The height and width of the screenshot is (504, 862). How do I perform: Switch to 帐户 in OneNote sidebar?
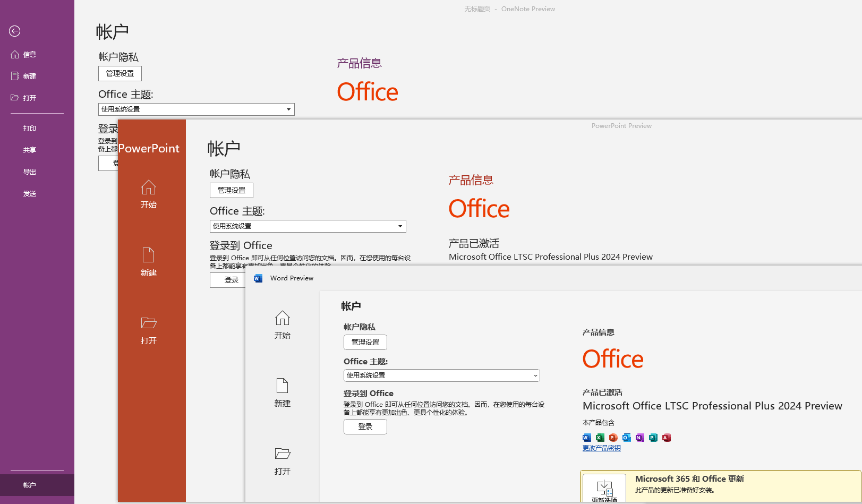point(29,485)
